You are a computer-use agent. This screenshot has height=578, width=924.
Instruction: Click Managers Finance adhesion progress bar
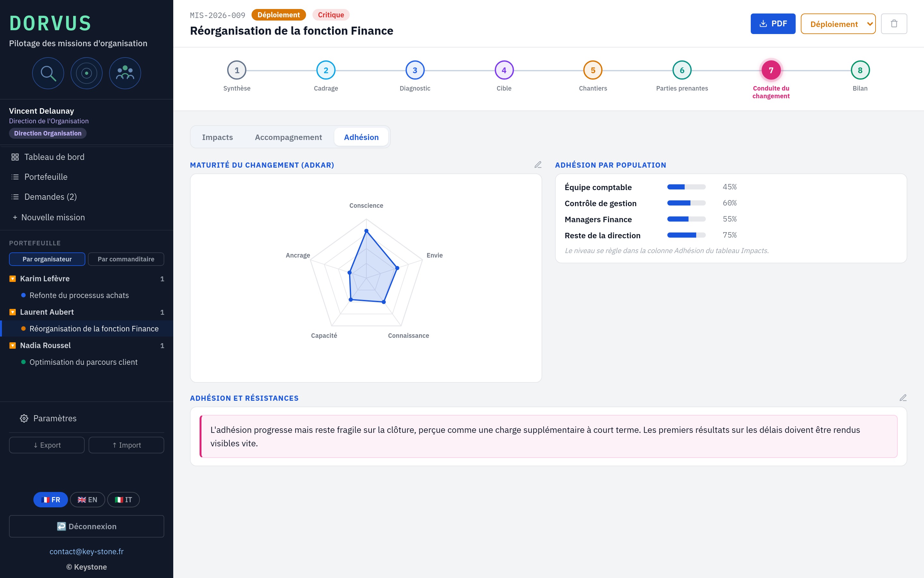click(x=686, y=219)
